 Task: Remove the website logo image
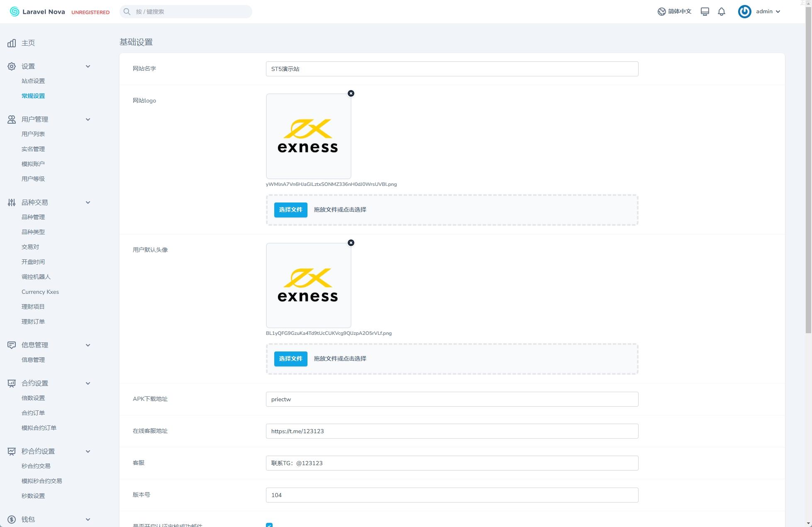point(351,93)
